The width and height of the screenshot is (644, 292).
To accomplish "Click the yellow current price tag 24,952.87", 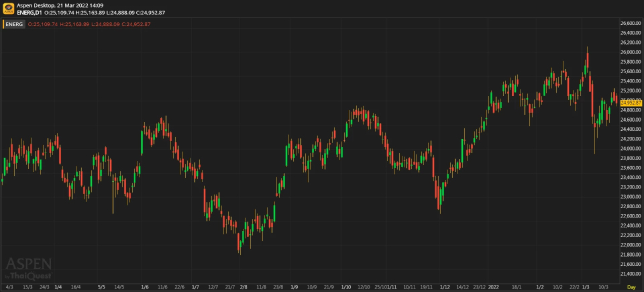I will pos(631,103).
